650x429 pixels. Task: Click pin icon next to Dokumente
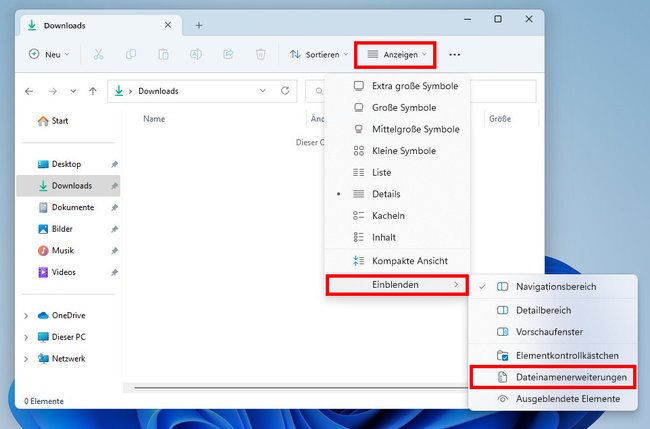(114, 207)
